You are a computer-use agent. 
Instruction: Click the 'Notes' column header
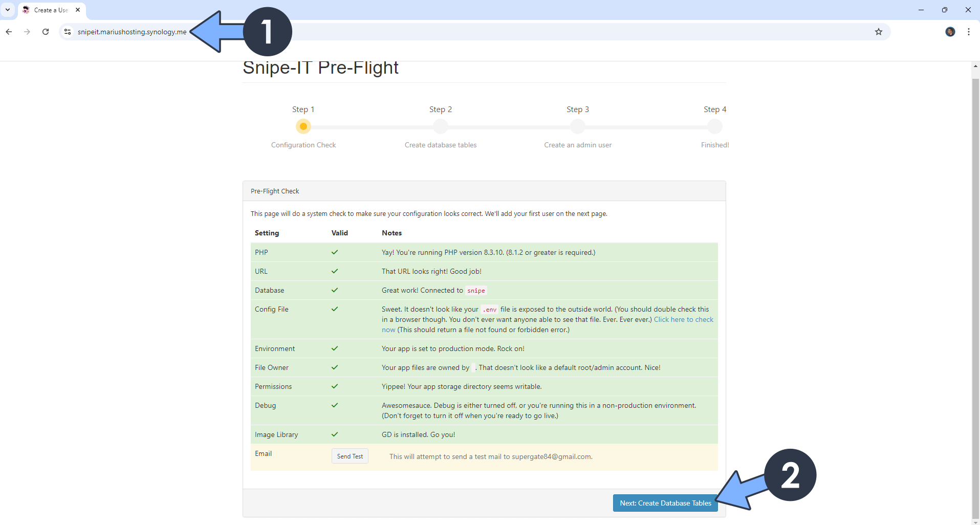coord(392,233)
